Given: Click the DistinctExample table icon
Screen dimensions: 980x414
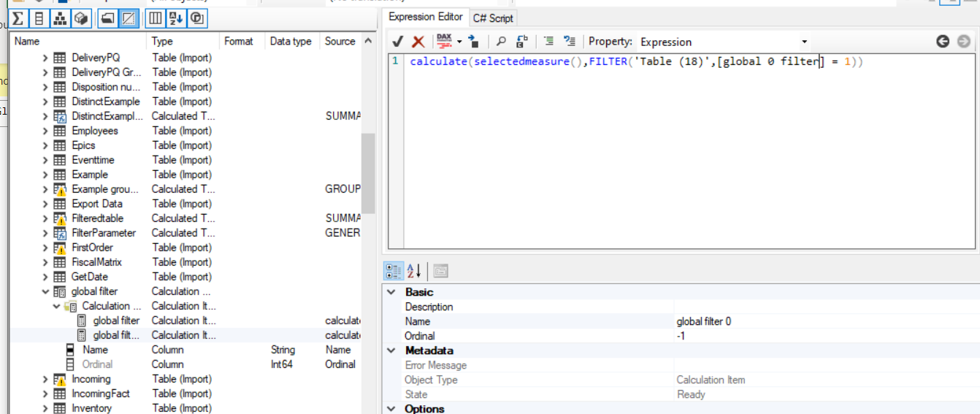Looking at the screenshot, I should point(60,101).
